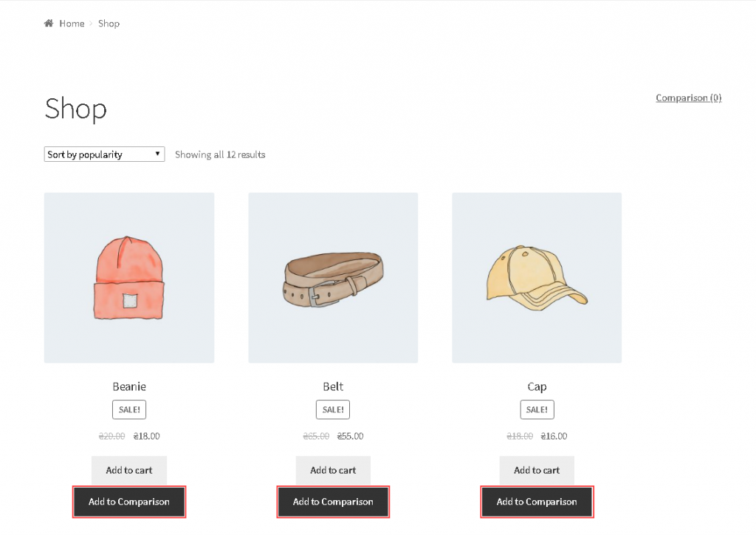Click the Shop page heading

coord(75,109)
